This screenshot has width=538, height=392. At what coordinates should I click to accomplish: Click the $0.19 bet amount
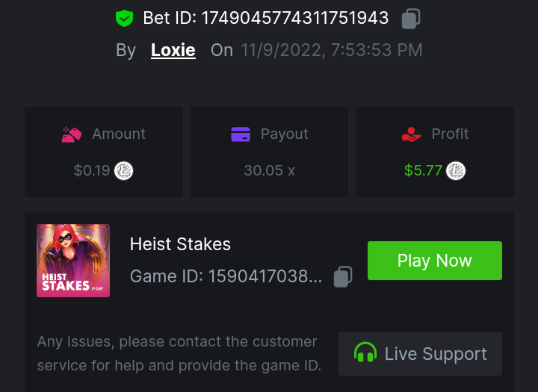coord(92,171)
